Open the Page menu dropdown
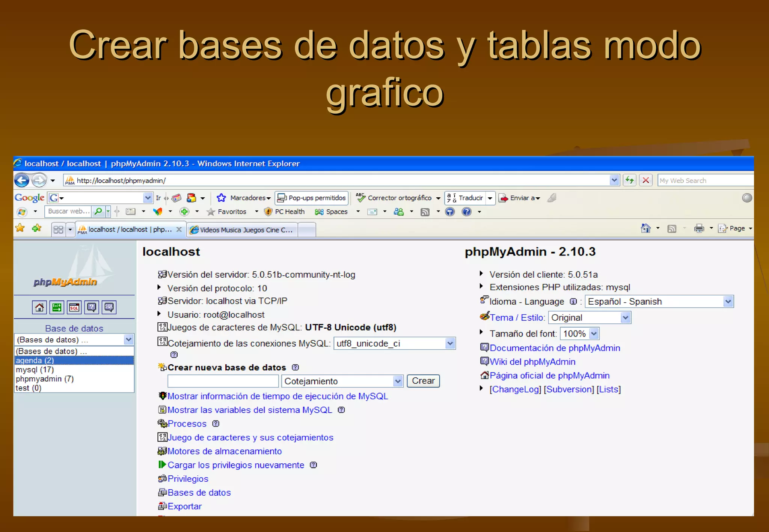769x532 pixels. 735,228
